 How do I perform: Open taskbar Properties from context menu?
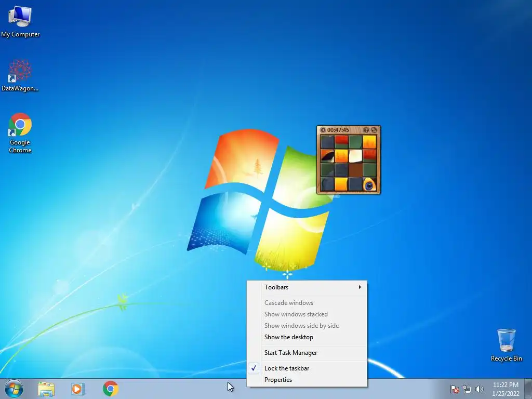tap(307, 380)
